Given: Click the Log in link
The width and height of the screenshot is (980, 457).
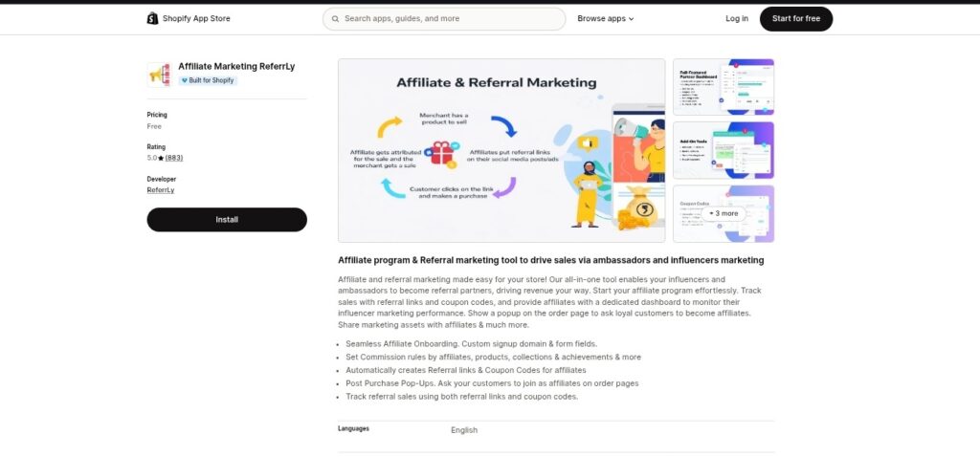Looking at the screenshot, I should pyautogui.click(x=736, y=19).
